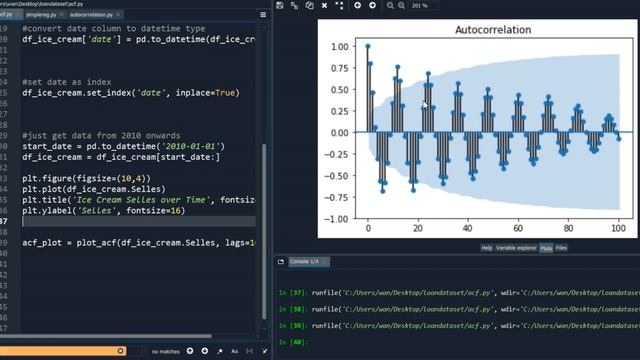Find previous match in editor
Screen dimensions: 640x360
coord(190,351)
